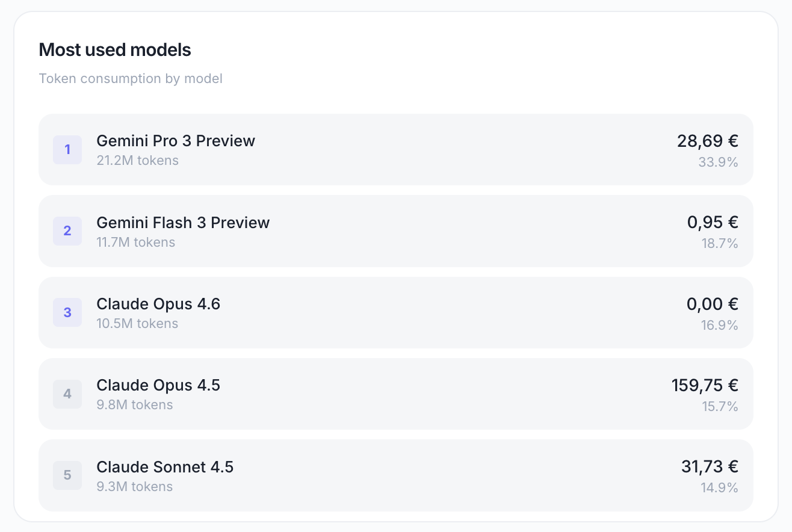The image size is (792, 532).
Task: Click the 21.2M tokens label
Action: coord(137,161)
